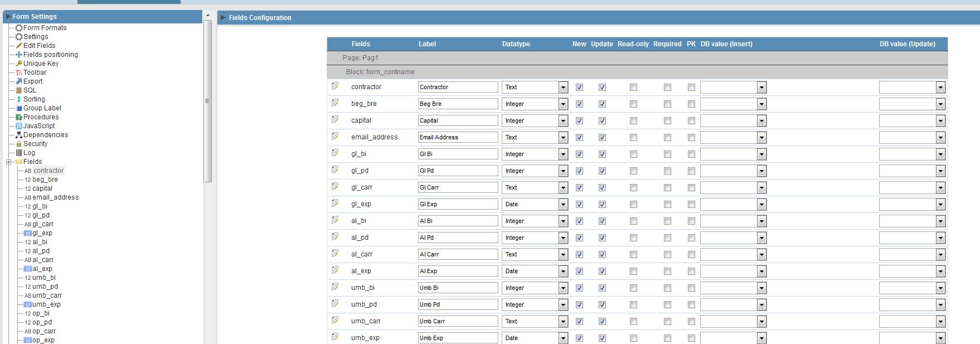Screen dimensions: 980x344
Task: Click the Group Label icon
Action: [19, 108]
